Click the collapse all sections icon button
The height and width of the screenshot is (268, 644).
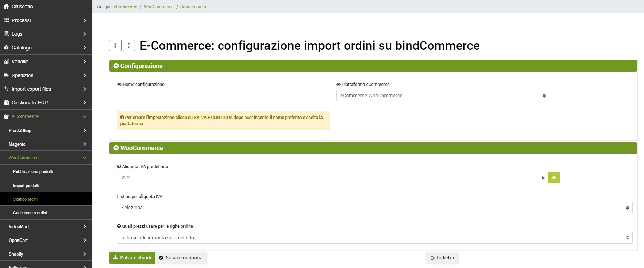click(x=115, y=45)
